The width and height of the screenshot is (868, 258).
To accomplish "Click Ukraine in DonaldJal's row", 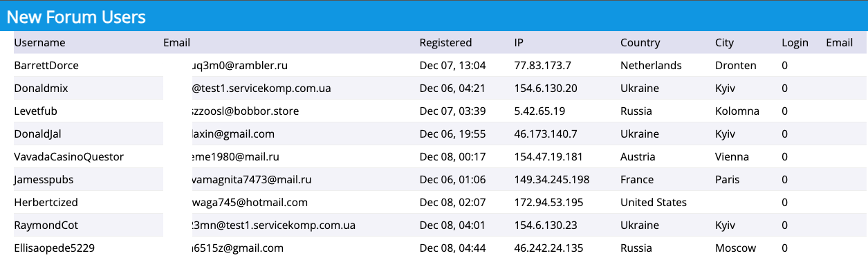I will coord(640,134).
